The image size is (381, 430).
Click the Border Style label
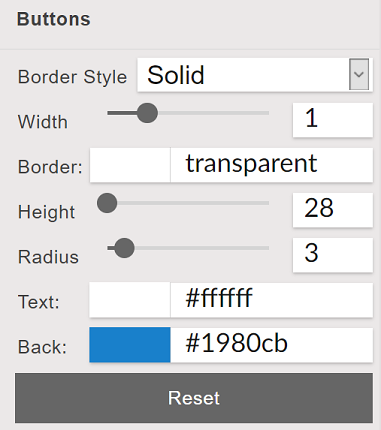tap(72, 77)
